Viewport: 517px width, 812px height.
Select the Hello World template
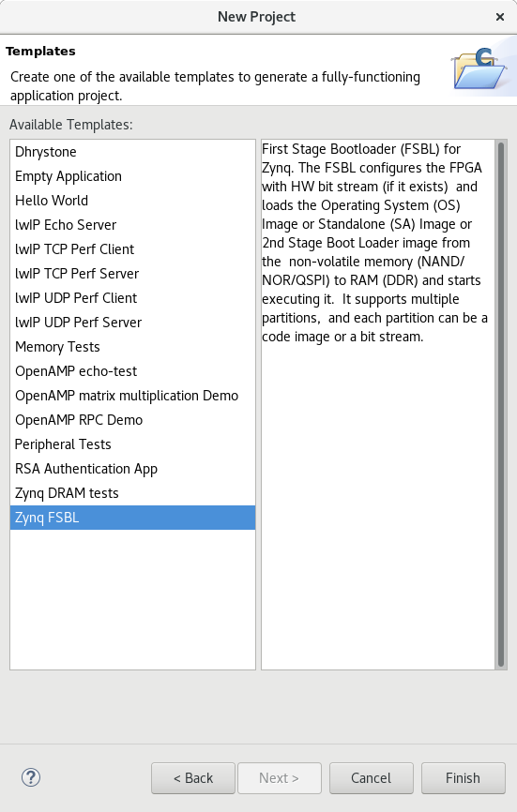pyautogui.click(x=132, y=201)
